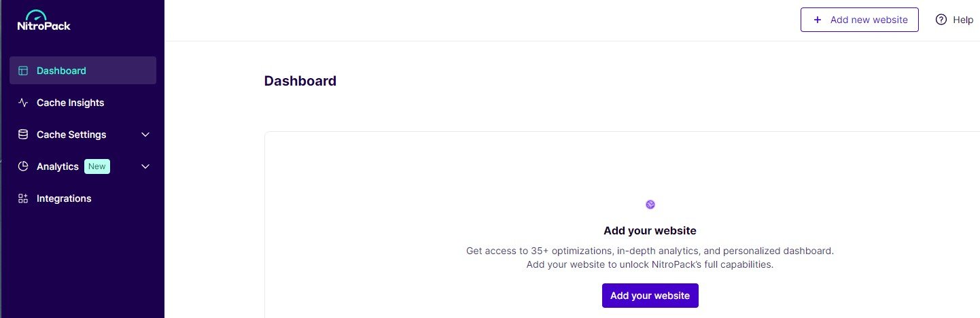
Task: Open the Cache Settings menu label
Action: pyautogui.click(x=71, y=135)
